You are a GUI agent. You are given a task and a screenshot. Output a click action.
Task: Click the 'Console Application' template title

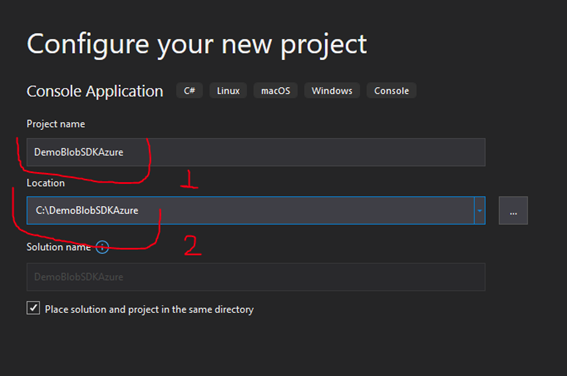click(x=95, y=91)
